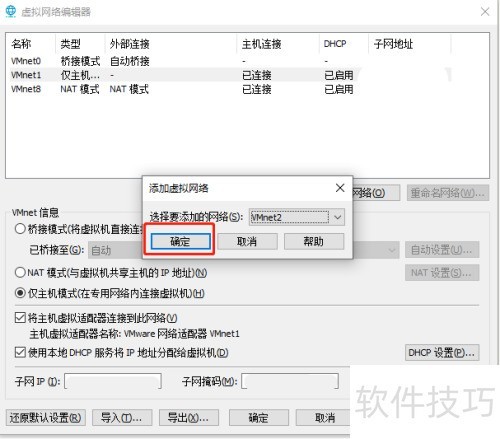Close the 添加虚拟网络 dialog
This screenshot has height=439, width=500.
coord(340,188)
